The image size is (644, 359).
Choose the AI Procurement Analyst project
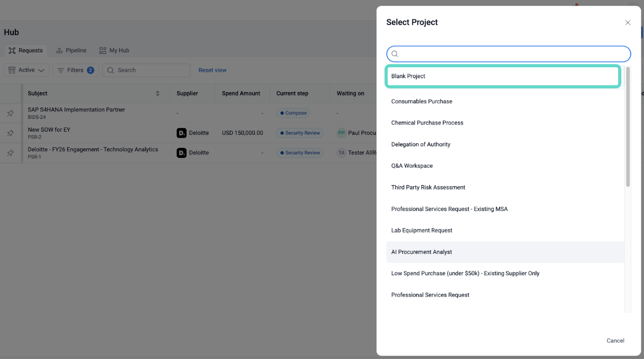point(421,252)
